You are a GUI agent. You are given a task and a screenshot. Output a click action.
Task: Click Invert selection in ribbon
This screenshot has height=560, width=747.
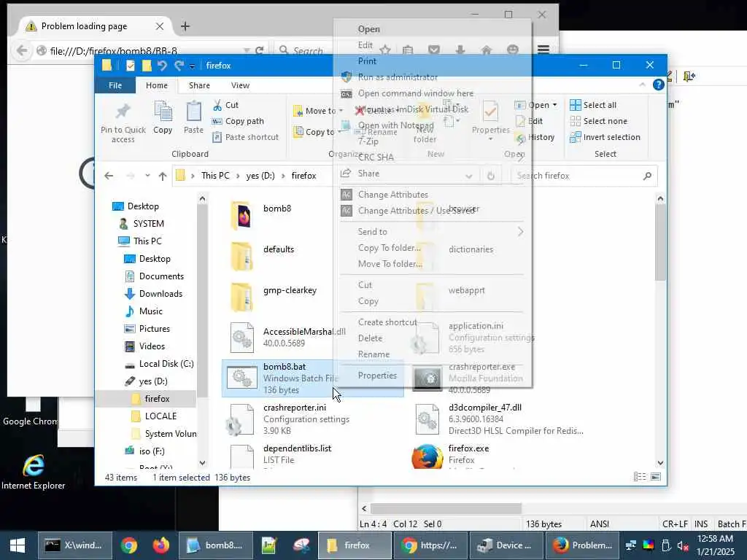(x=605, y=137)
